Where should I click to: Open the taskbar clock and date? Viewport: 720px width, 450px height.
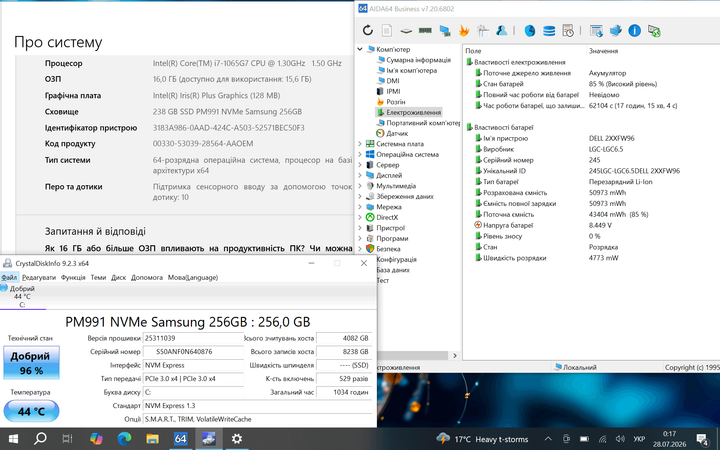click(x=669, y=439)
